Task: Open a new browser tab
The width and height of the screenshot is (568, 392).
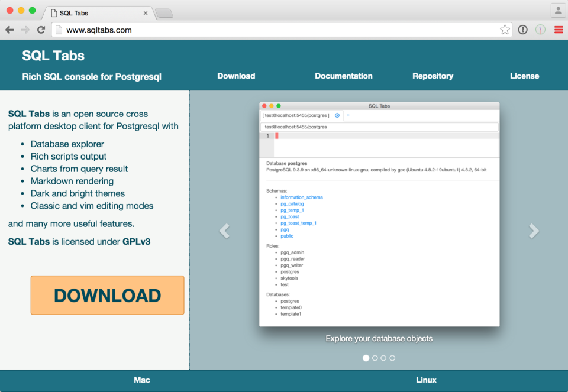Action: 164,12
